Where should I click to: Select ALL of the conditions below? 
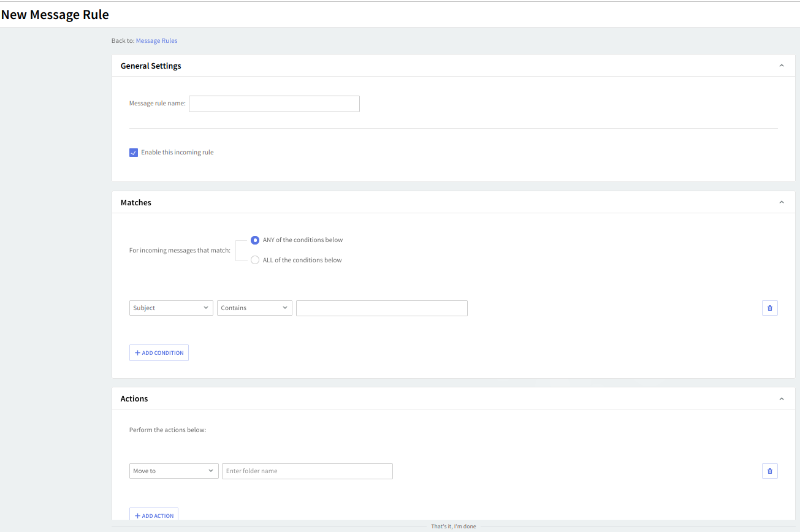255,260
